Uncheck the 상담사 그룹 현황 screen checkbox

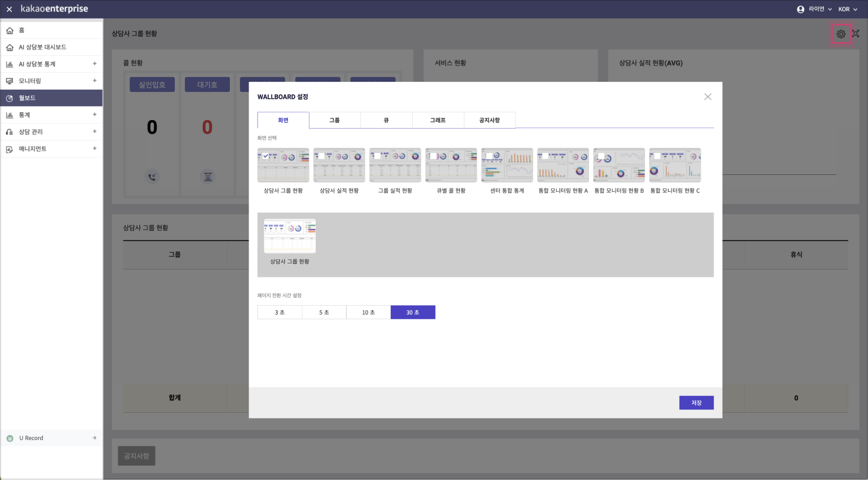coord(265,156)
